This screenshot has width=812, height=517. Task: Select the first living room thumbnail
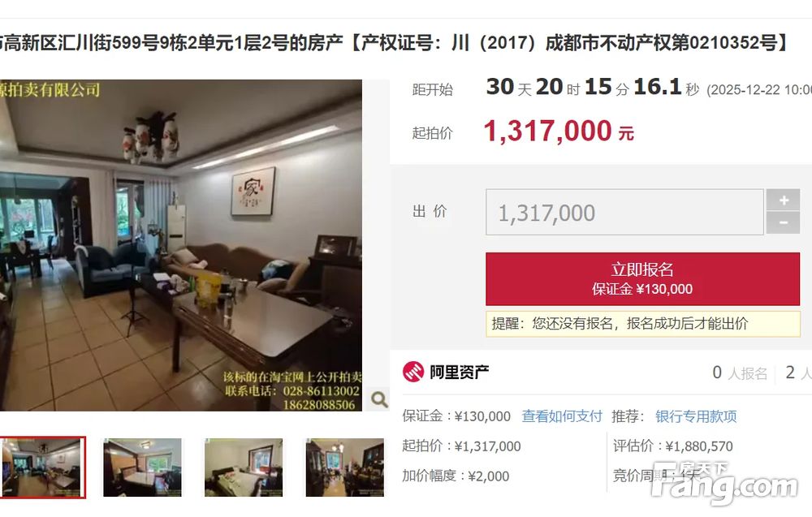(42, 467)
